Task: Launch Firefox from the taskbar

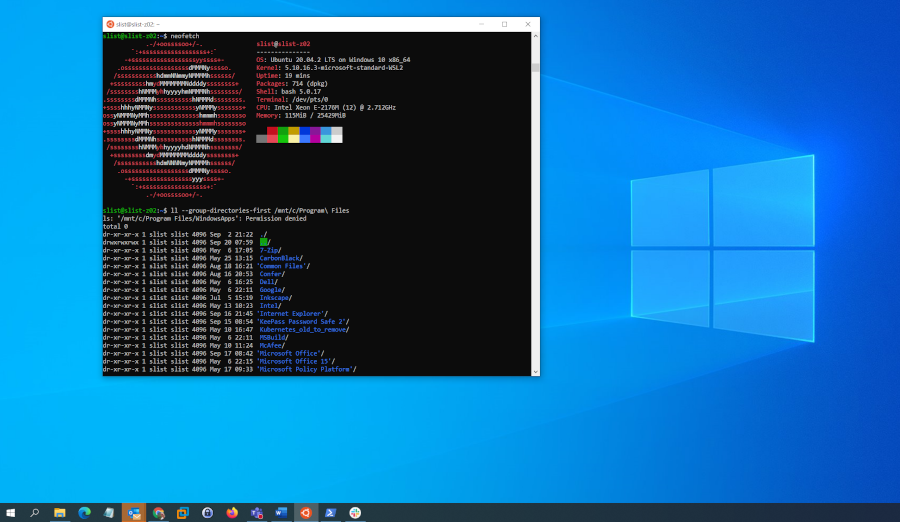Action: point(232,512)
